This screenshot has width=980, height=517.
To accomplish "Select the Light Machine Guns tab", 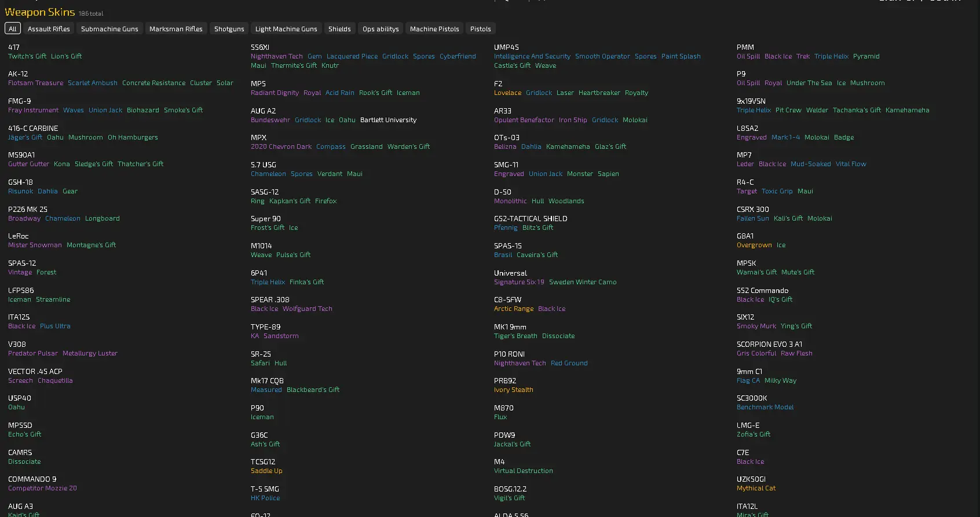I will 286,29.
